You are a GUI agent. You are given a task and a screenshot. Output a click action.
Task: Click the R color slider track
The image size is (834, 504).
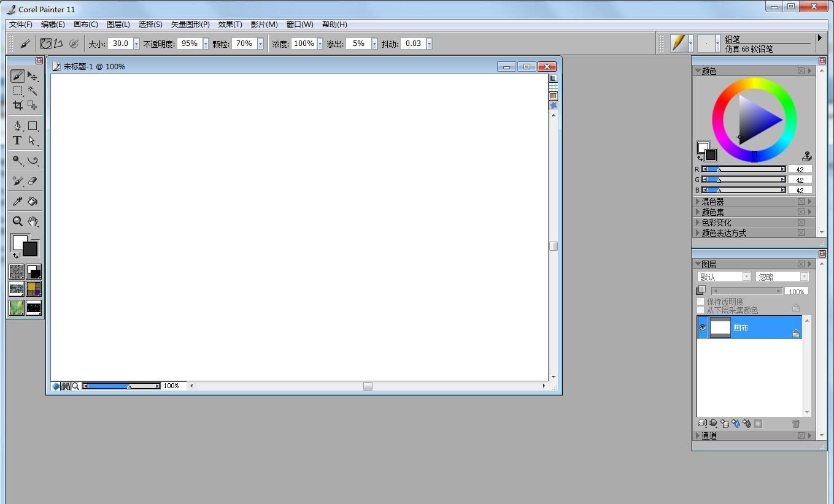point(743,169)
